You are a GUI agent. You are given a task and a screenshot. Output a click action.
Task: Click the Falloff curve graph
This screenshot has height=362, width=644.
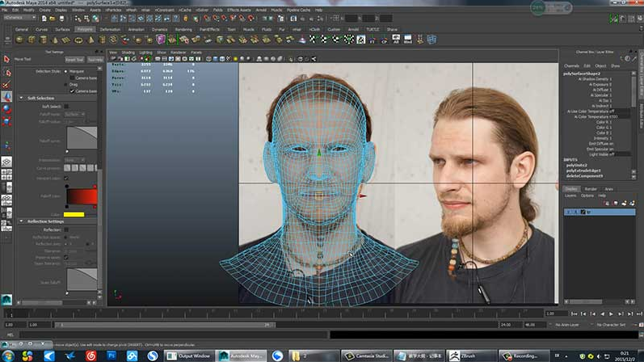coord(82,137)
